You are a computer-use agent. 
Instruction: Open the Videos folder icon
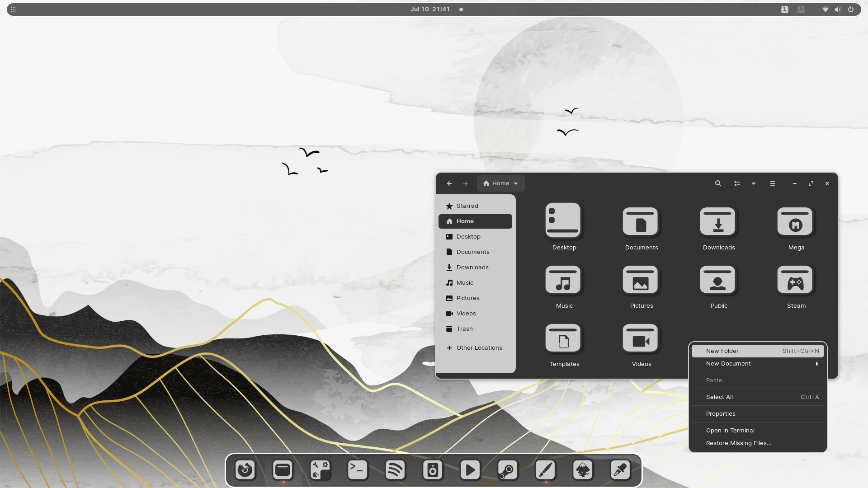tap(641, 338)
